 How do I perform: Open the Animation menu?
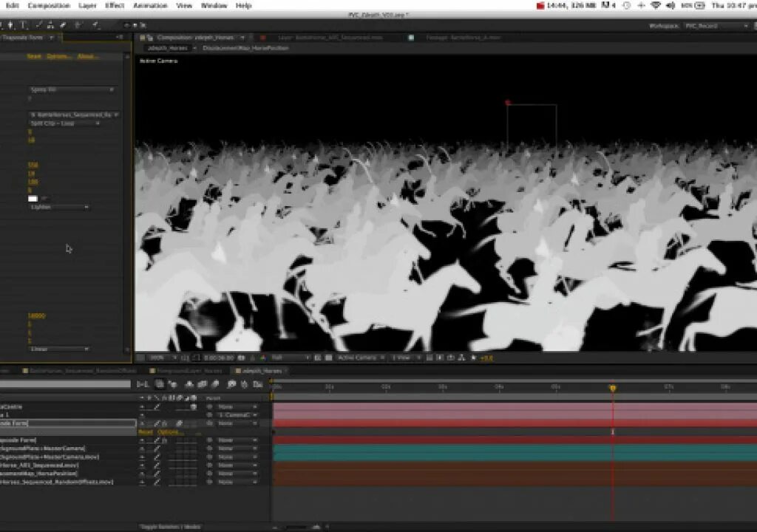pos(150,5)
